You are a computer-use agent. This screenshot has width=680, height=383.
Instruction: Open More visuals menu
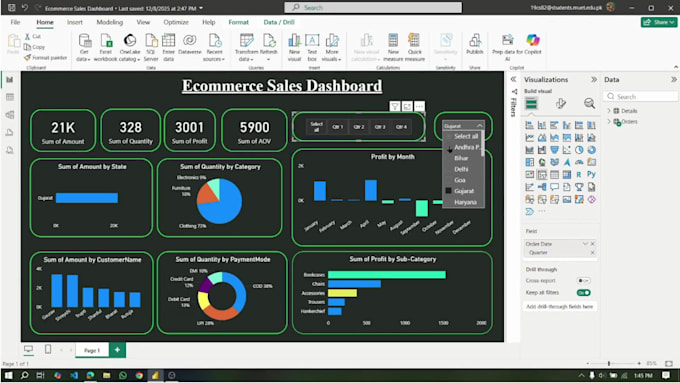point(332,47)
